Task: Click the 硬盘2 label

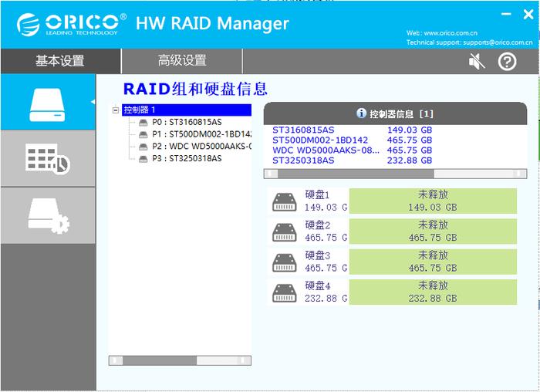Action: [317, 225]
